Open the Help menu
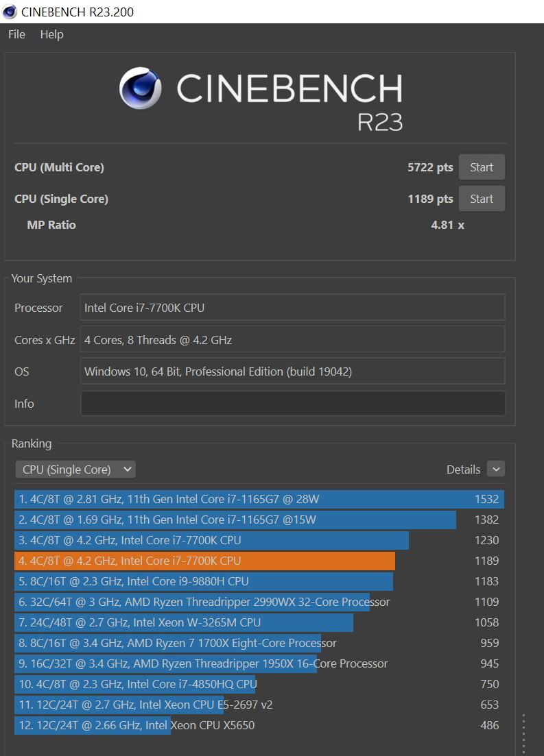 point(51,34)
